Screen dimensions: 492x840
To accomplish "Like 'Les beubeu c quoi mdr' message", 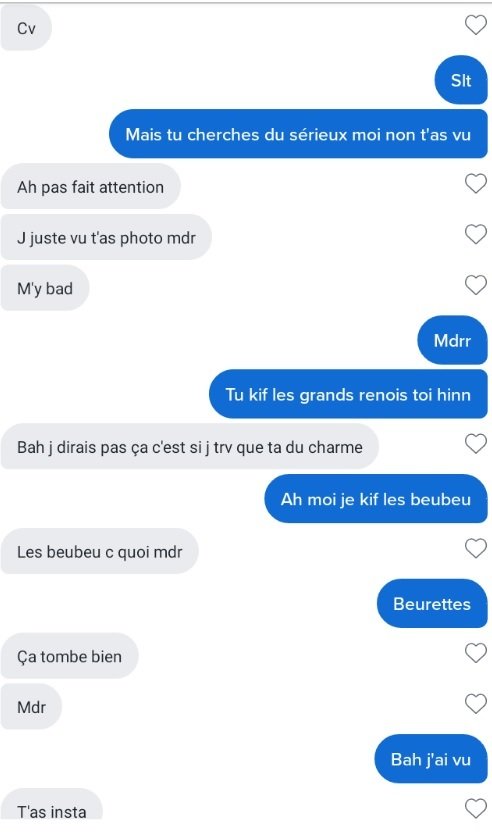I will point(475,549).
